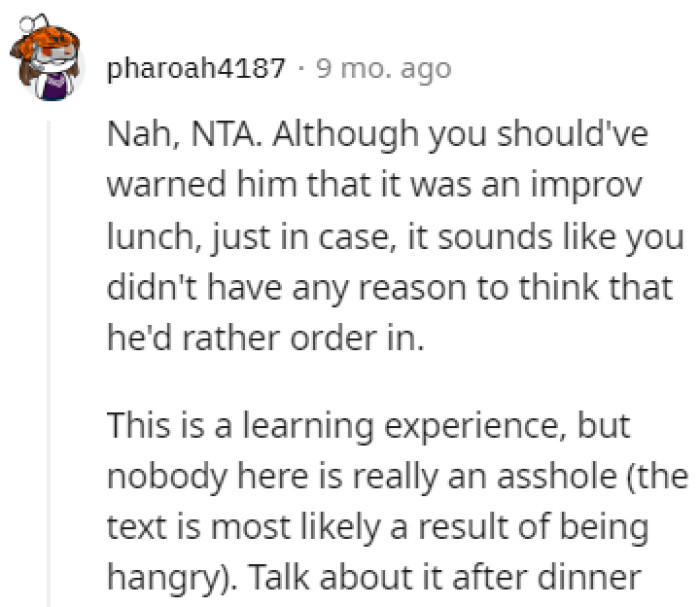Click the paragraph starting 'This is a learning'
700x607 pixels.
(397, 501)
